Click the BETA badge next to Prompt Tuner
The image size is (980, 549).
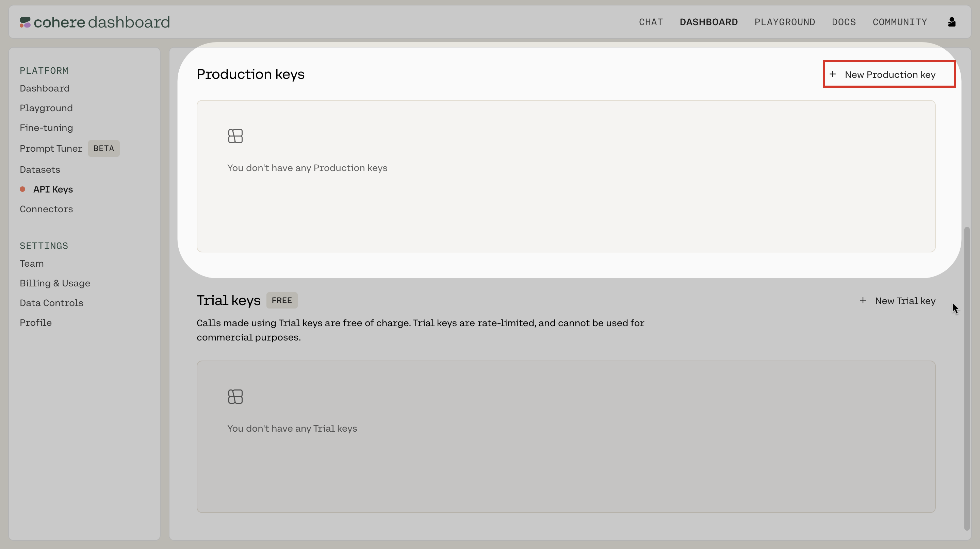point(103,148)
